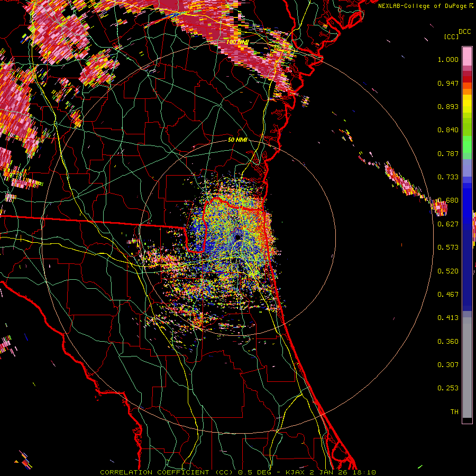Click the 0.733 scale value

coord(448,177)
